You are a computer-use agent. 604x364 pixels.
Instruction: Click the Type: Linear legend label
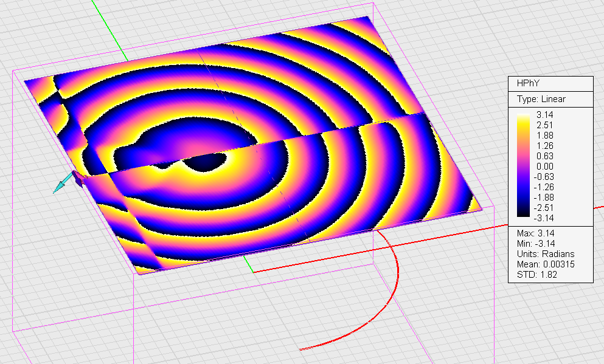point(541,99)
